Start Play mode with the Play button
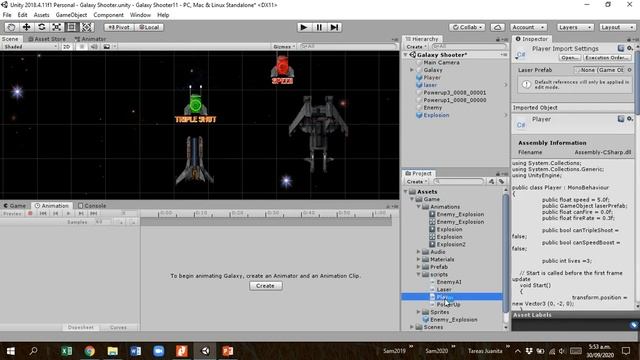Screen dimensions: 640x360 [304, 27]
